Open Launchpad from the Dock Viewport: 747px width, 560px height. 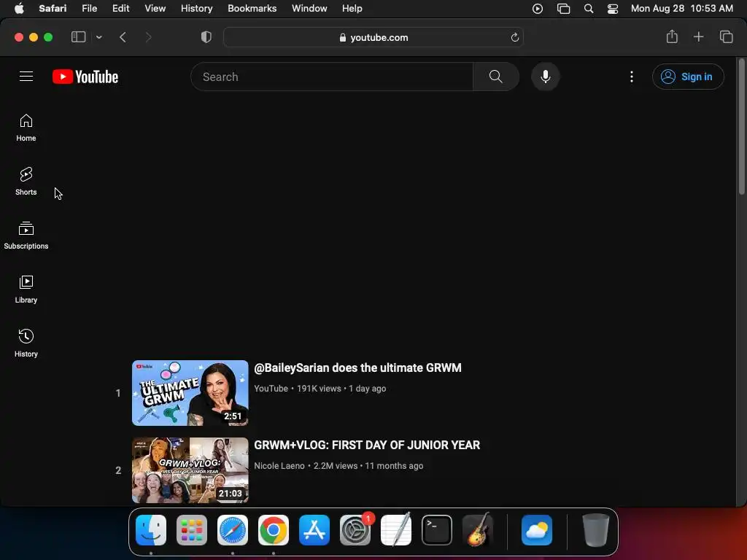192,530
